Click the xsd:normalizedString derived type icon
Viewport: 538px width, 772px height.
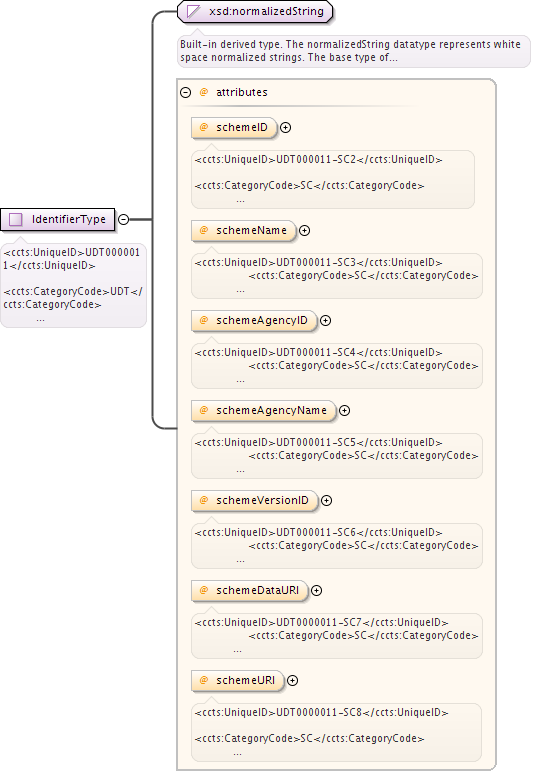pyautogui.click(x=193, y=11)
